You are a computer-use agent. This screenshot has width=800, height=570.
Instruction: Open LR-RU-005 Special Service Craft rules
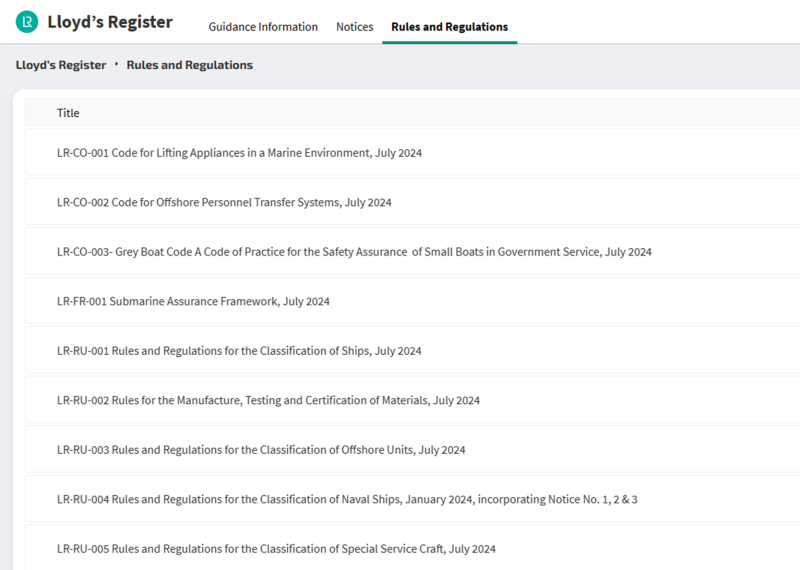[276, 549]
